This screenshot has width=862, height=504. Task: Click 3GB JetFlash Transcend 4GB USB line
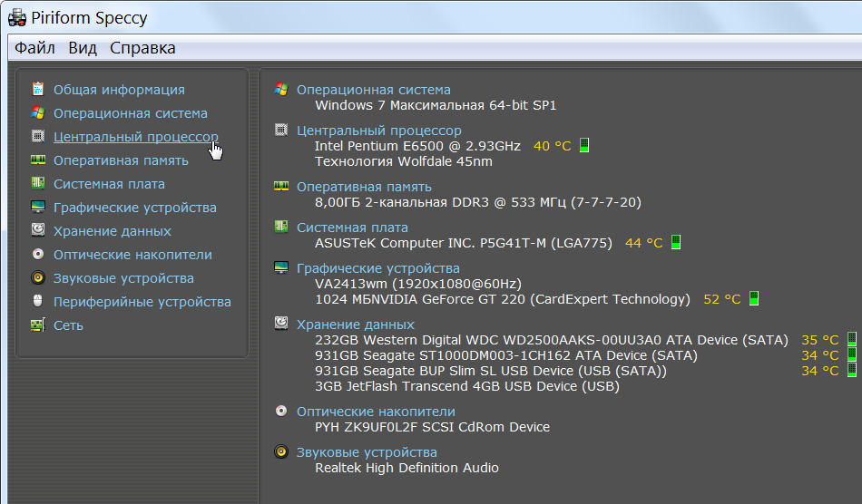[x=467, y=386]
